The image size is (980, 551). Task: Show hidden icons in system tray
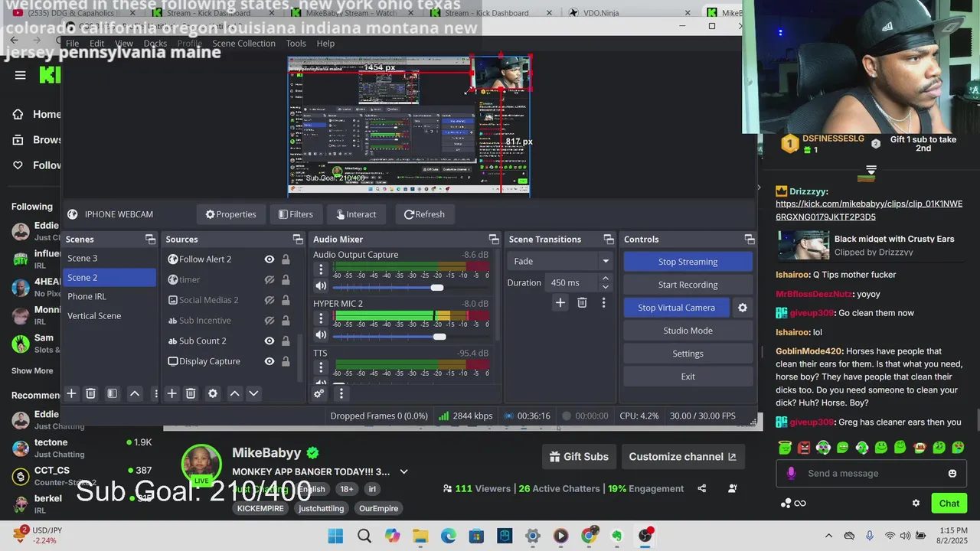tap(828, 536)
